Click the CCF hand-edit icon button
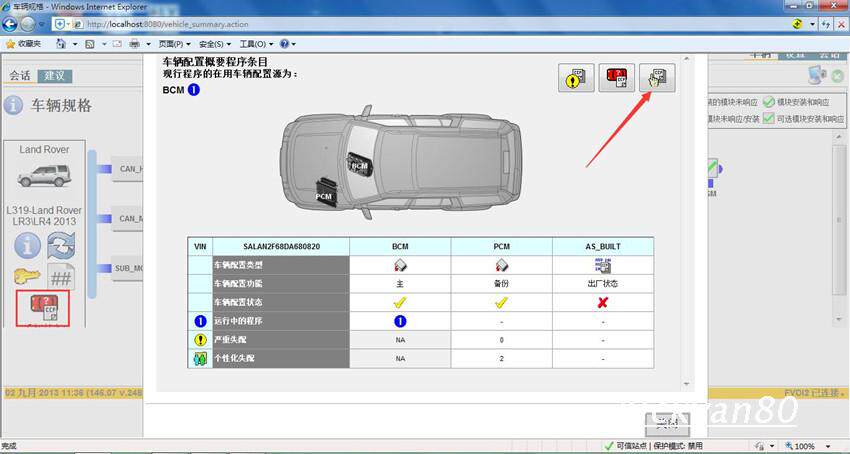The image size is (850, 454). [x=657, y=78]
